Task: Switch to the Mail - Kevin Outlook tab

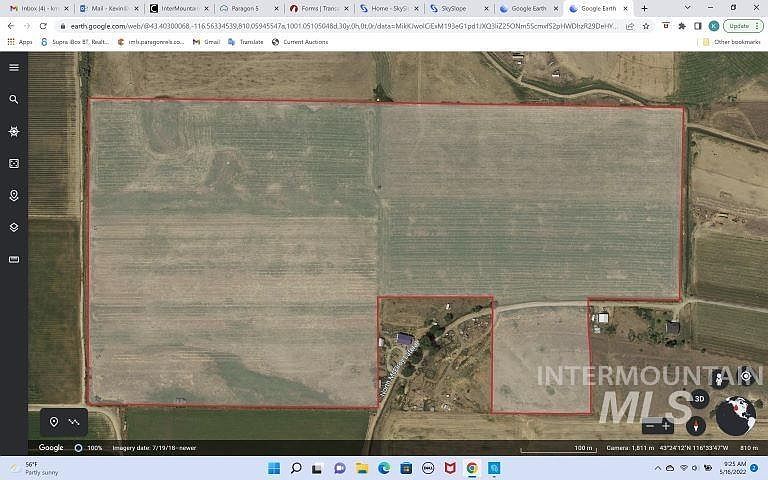Action: coord(109,8)
